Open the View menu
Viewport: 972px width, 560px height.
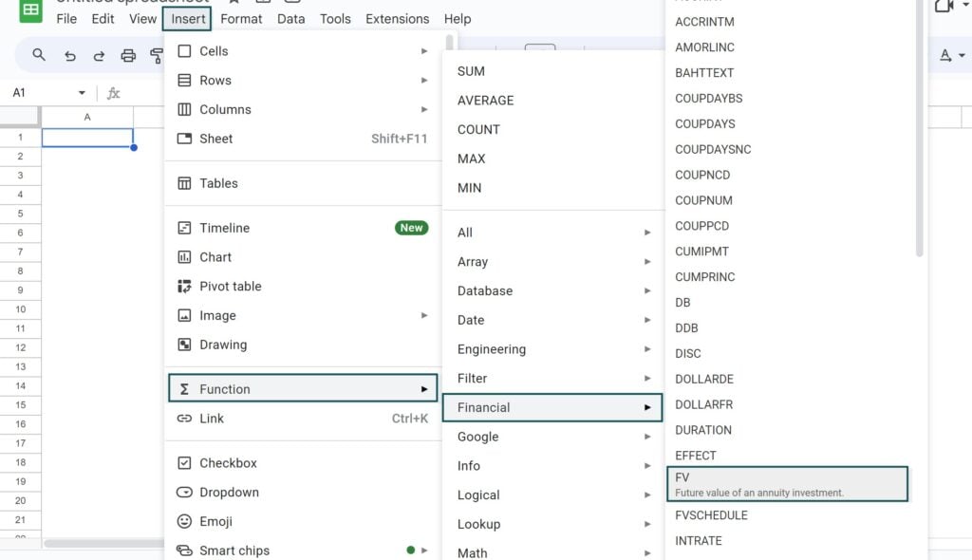142,19
